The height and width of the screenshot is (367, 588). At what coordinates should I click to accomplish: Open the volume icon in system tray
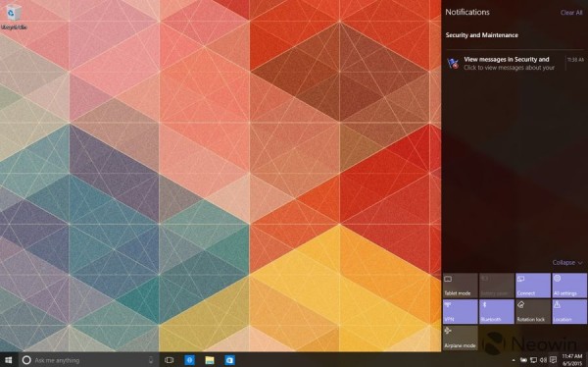pyautogui.click(x=543, y=360)
